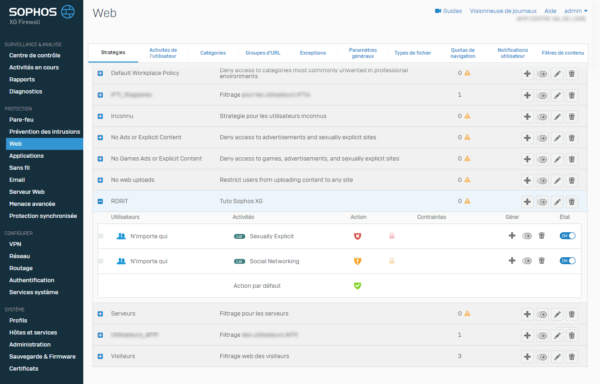
Task: Click eye icon on Sexually Explicit rule
Action: point(527,236)
